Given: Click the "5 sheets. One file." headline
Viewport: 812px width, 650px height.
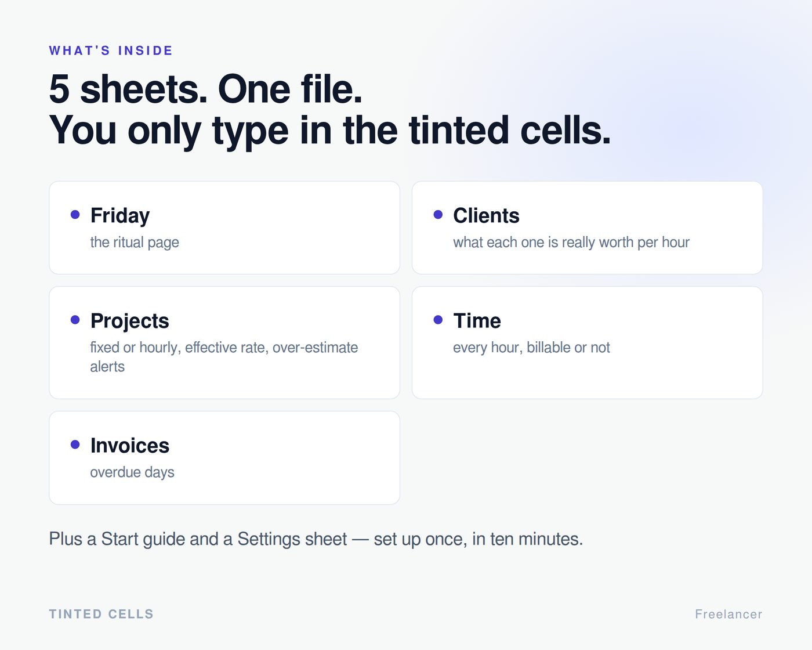Looking at the screenshot, I should tap(206, 90).
